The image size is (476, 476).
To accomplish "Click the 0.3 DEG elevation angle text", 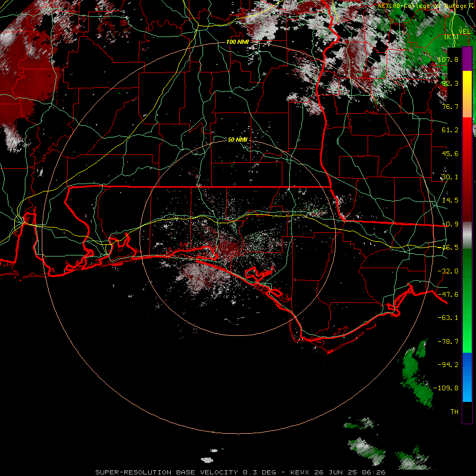I will point(259,472).
